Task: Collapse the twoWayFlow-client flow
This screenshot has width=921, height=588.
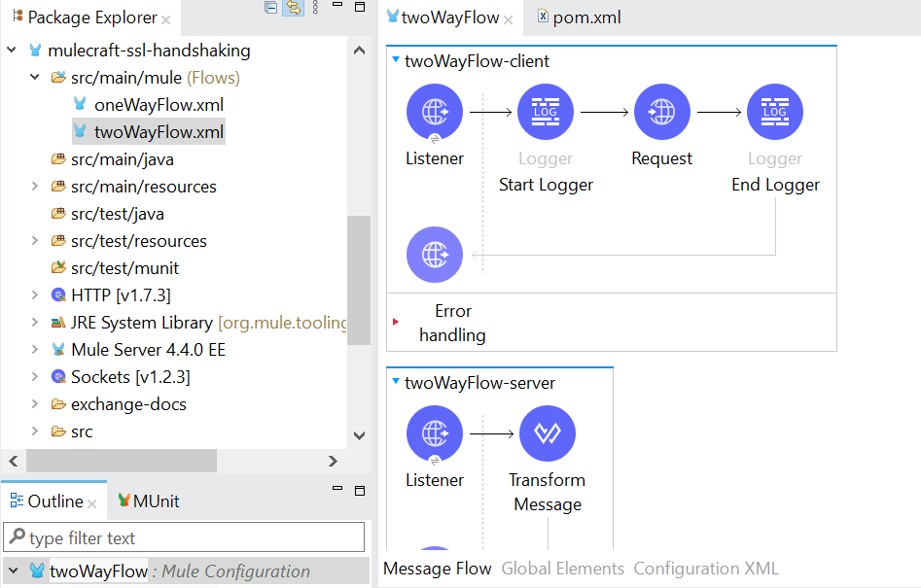Action: 395,60
